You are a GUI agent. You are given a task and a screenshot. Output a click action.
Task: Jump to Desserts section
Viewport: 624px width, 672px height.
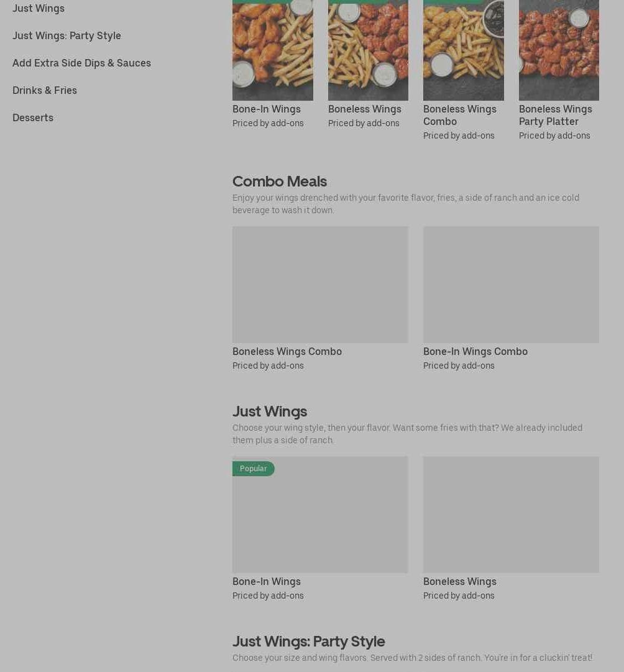(x=33, y=118)
